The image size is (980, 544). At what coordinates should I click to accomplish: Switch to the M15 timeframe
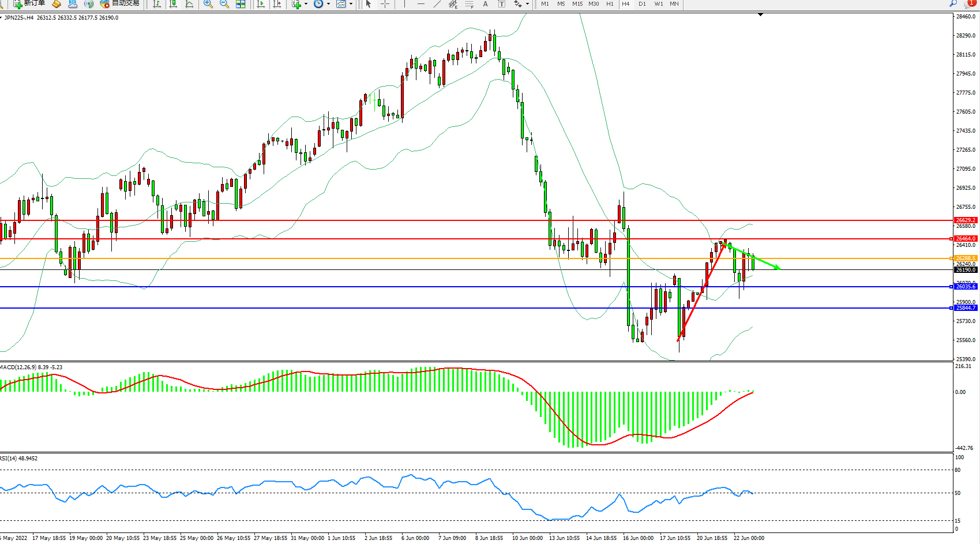pyautogui.click(x=577, y=4)
